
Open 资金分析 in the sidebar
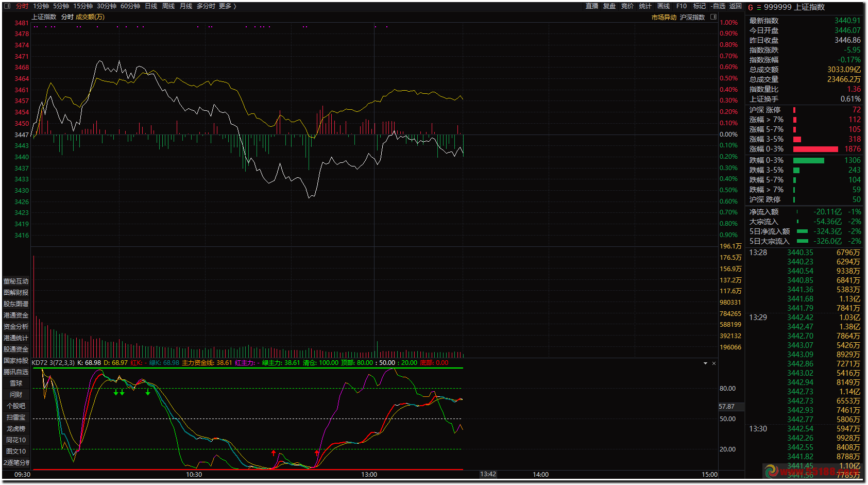pyautogui.click(x=16, y=327)
